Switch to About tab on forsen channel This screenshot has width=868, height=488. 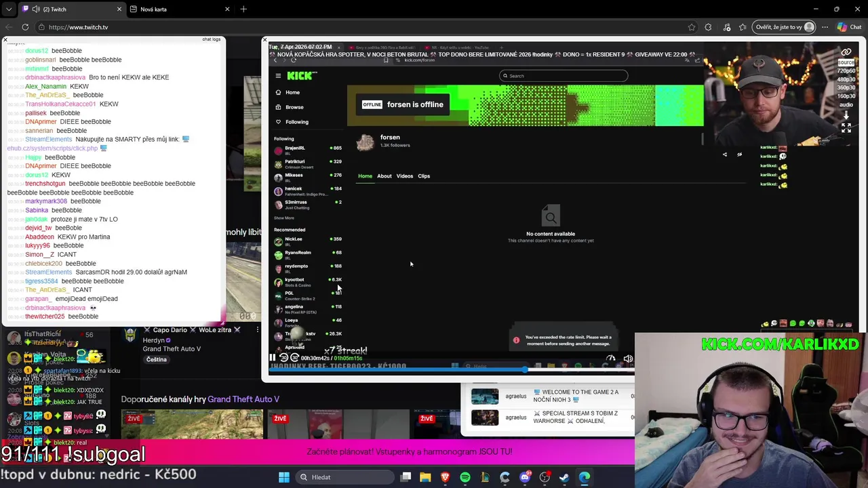(384, 176)
